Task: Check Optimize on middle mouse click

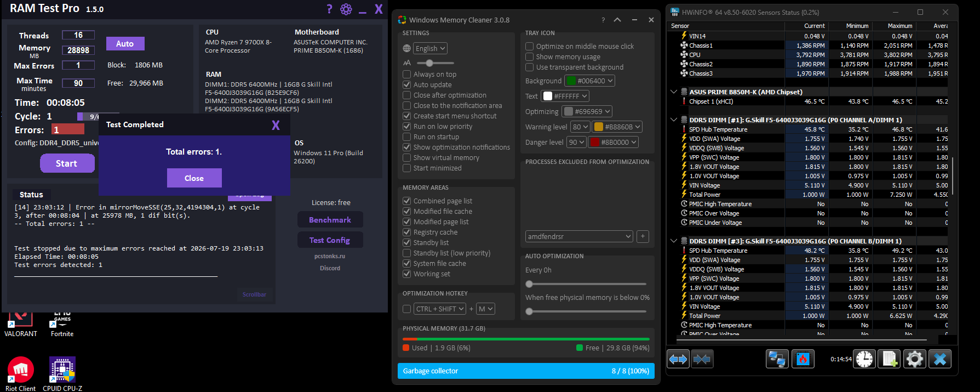Action: pyautogui.click(x=530, y=46)
